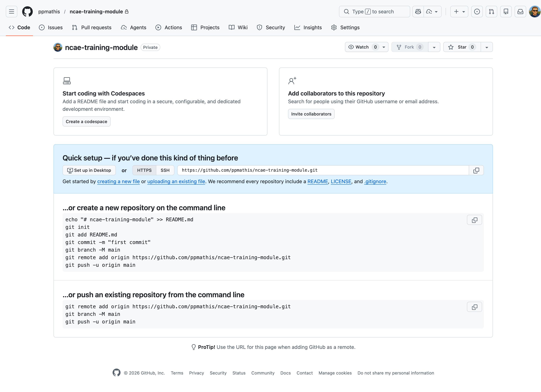Image resolution: width=541 pixels, height=392 pixels.
Task: Open ncae-training-module breadcrumb link
Action: [x=96, y=11]
